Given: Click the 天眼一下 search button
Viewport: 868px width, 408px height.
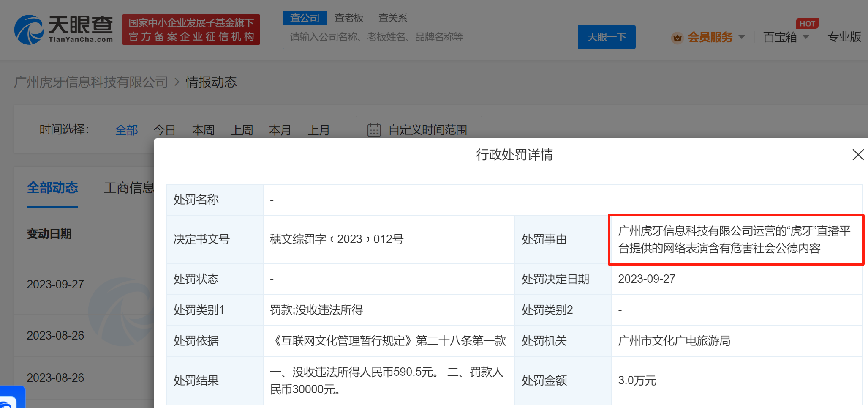Looking at the screenshot, I should (607, 37).
